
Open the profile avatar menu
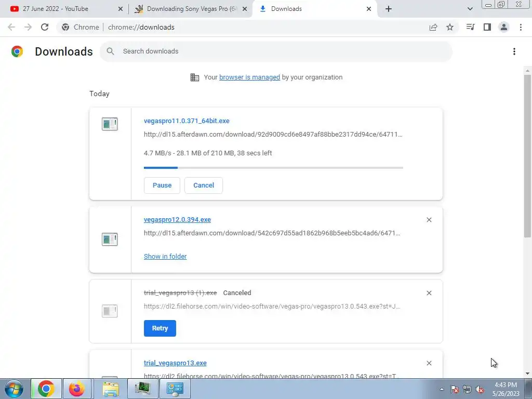504,27
